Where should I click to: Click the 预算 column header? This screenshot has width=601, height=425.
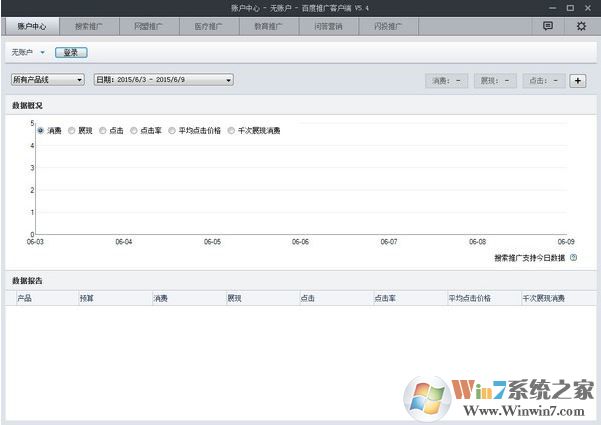87,298
